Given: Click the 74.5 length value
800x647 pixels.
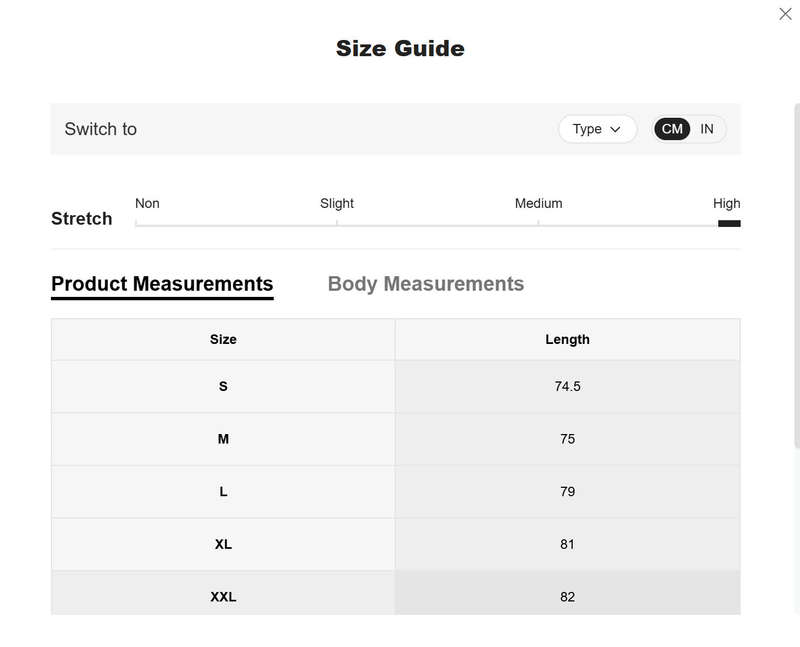Looking at the screenshot, I should 567,386.
